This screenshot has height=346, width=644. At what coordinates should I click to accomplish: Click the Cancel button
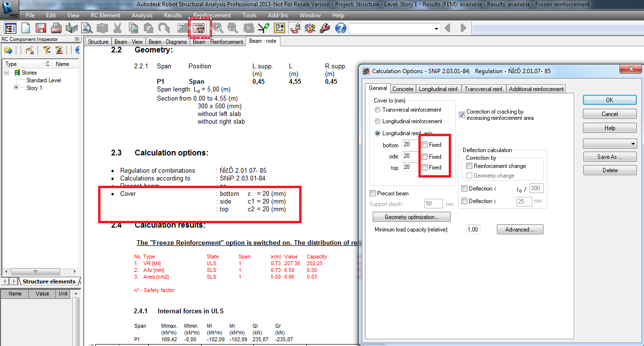pyautogui.click(x=610, y=114)
